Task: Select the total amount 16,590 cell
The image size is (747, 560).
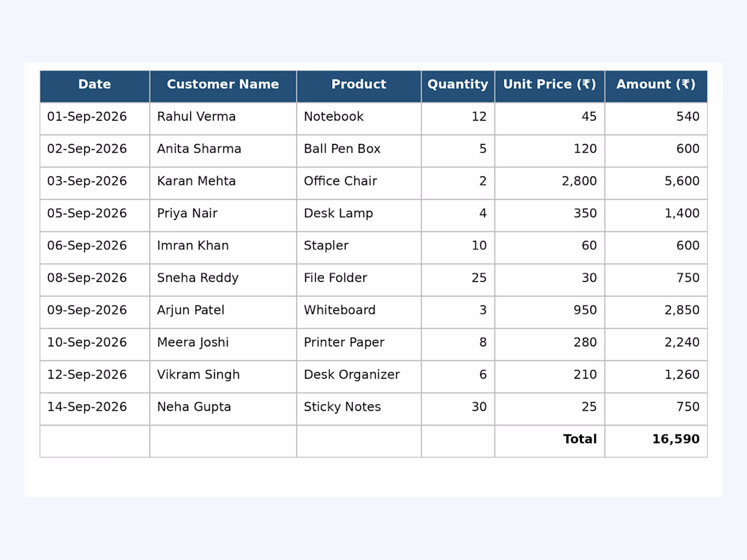Action: (x=656, y=441)
